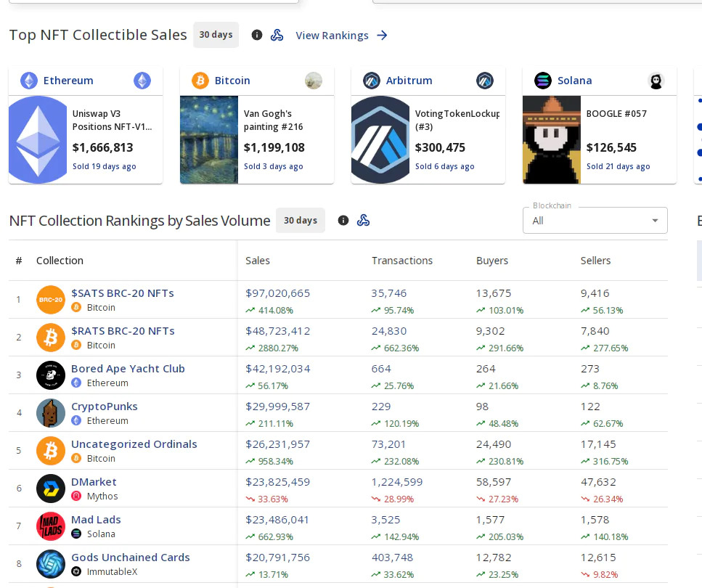Open the Blockchain filter dropdown
702x588 pixels.
(x=595, y=221)
